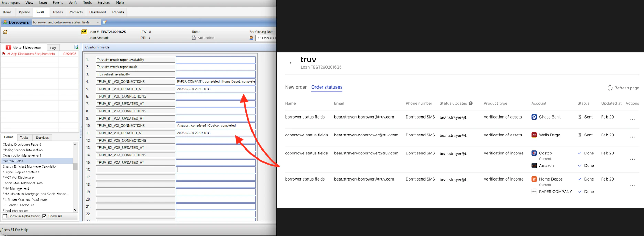Click the add document icon beside Log
This screenshot has width=644, height=236.
tap(76, 47)
